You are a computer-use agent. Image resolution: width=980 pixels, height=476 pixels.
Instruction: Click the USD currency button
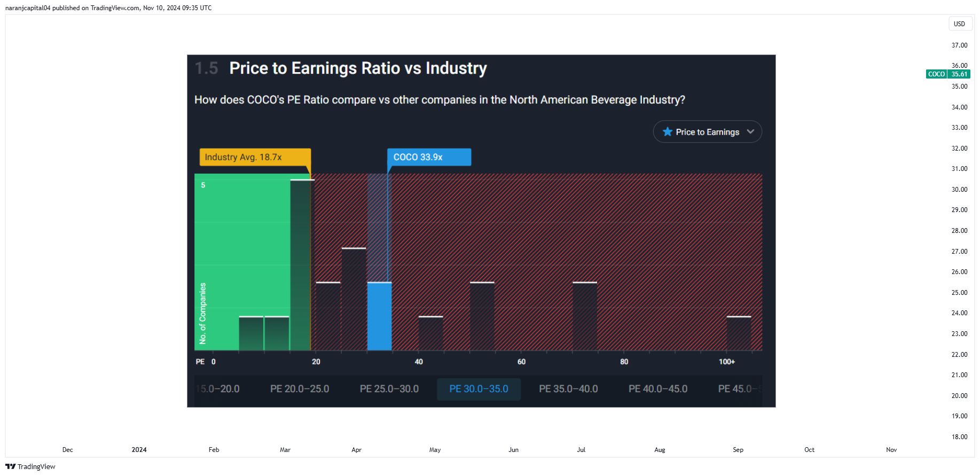click(x=959, y=24)
